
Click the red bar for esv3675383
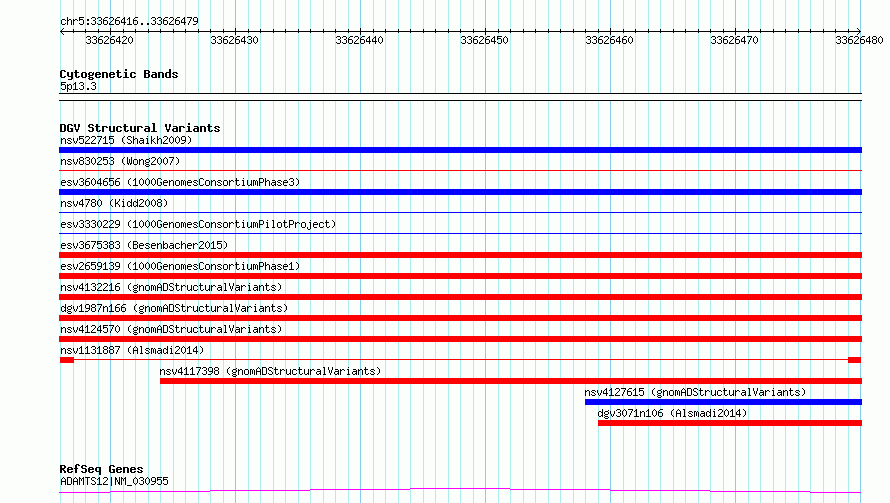[460, 255]
